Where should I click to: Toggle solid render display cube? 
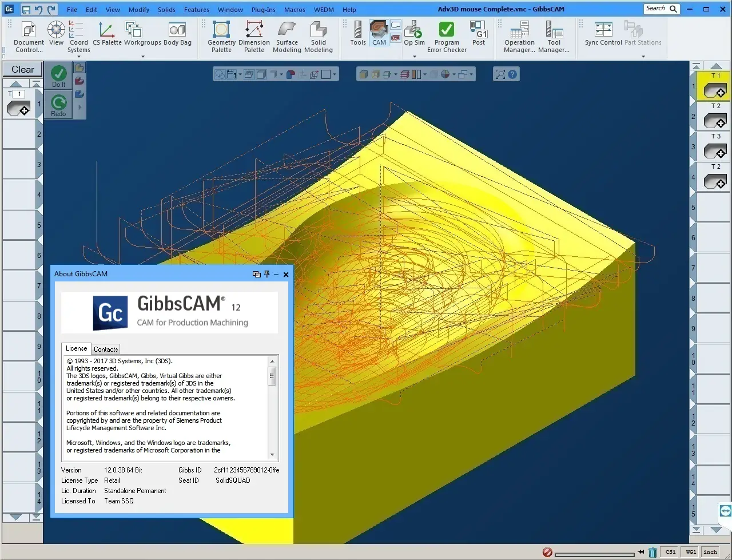(363, 74)
